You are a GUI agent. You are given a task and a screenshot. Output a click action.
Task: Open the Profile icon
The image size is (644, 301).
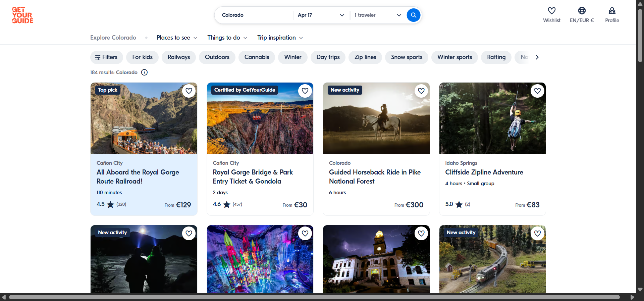(612, 11)
